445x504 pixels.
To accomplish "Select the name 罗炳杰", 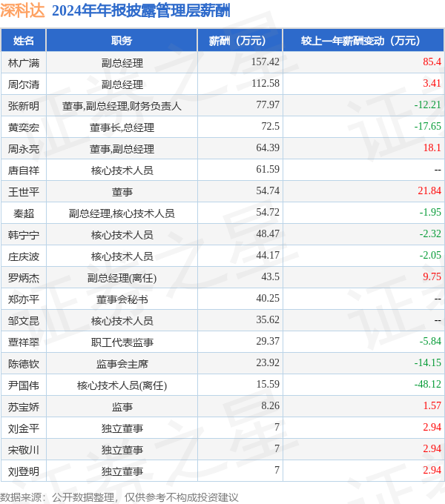I will coord(24,278).
